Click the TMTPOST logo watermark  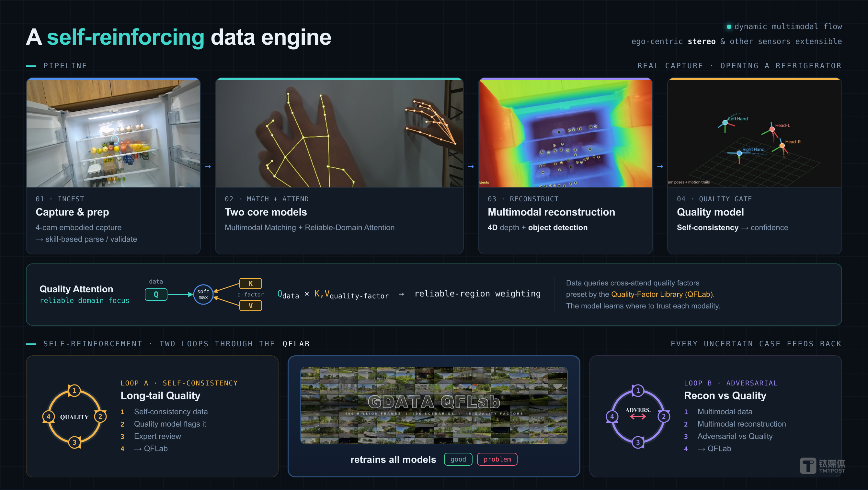pyautogui.click(x=822, y=466)
